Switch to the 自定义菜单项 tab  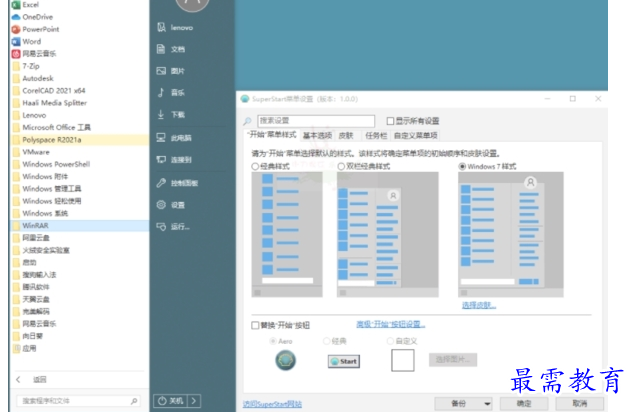click(x=416, y=135)
